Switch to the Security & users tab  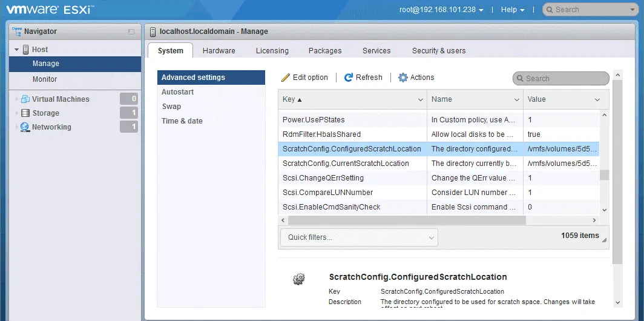[439, 51]
